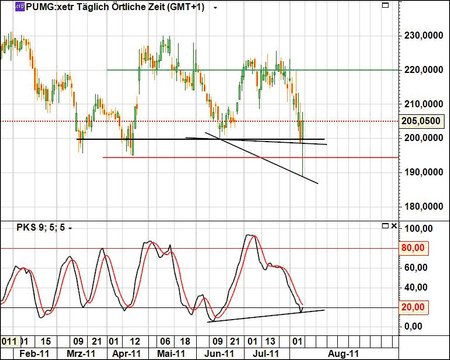Maximize the price chart panel
The width and height of the screenshot is (450, 360).
pos(385,5)
